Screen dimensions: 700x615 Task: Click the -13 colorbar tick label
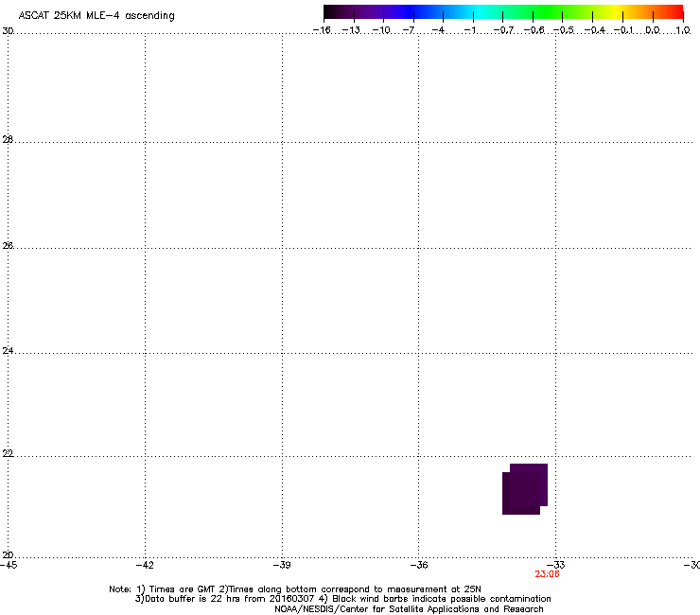(351, 30)
